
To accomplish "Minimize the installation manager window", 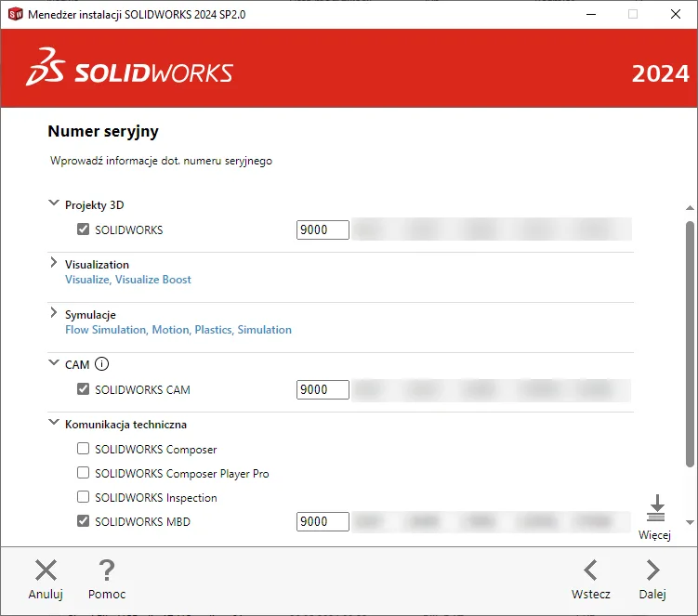I will pyautogui.click(x=591, y=14).
